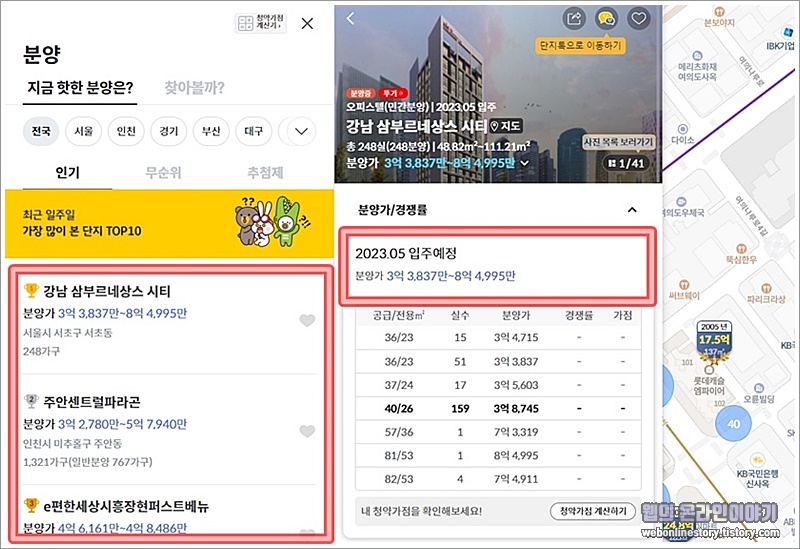Viewport: 800px width, 549px height.
Task: Click the 파리크라상 map pin
Action: point(766,293)
